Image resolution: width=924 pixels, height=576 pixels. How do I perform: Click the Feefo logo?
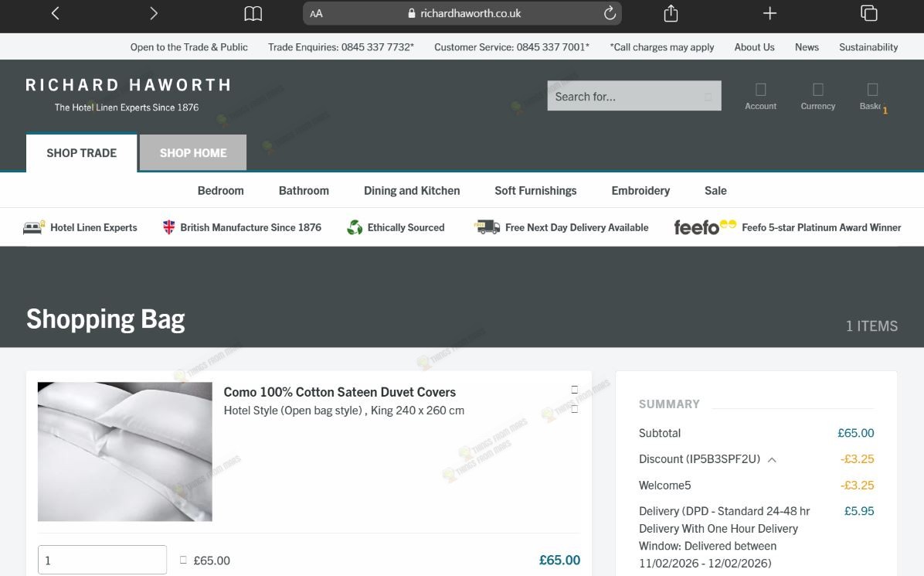[x=705, y=227]
